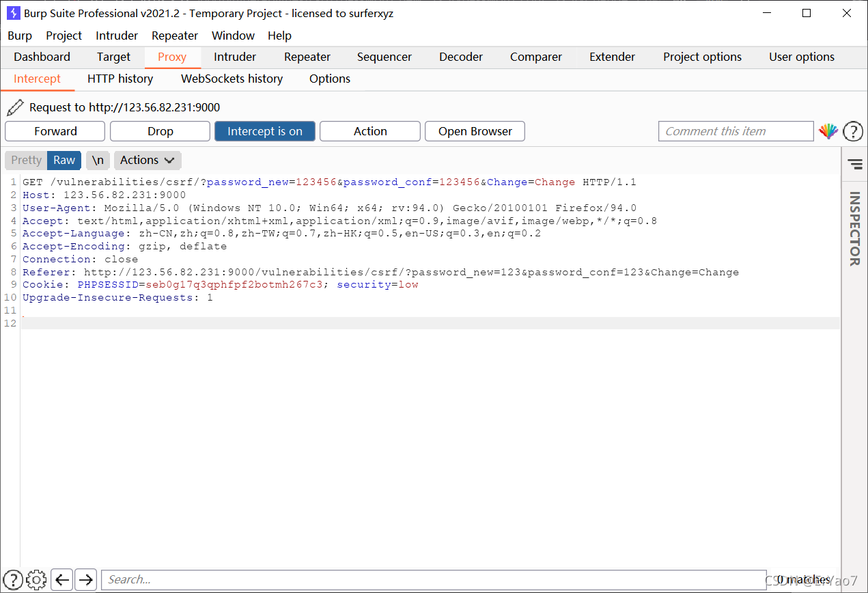Click the Accept-Language header line

click(281, 234)
